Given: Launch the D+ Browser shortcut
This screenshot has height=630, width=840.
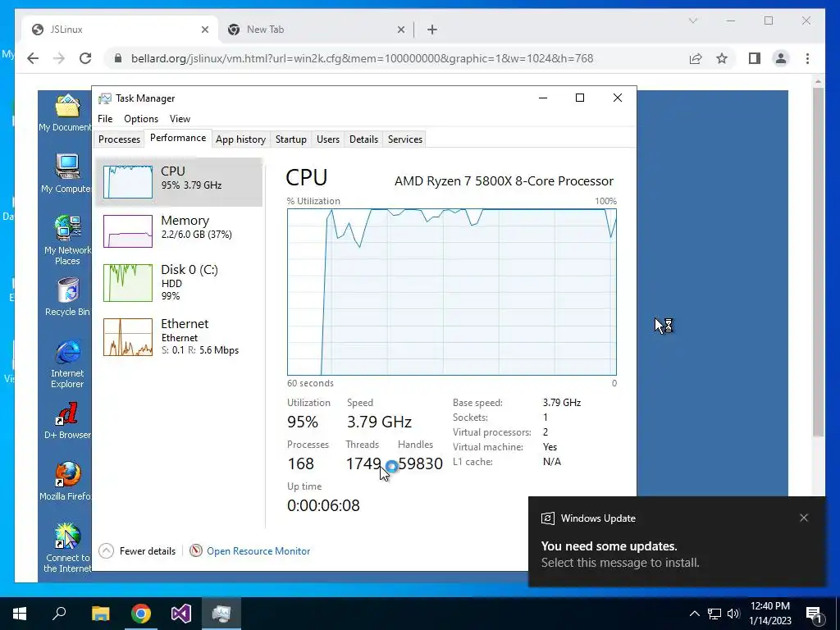Looking at the screenshot, I should [67, 421].
